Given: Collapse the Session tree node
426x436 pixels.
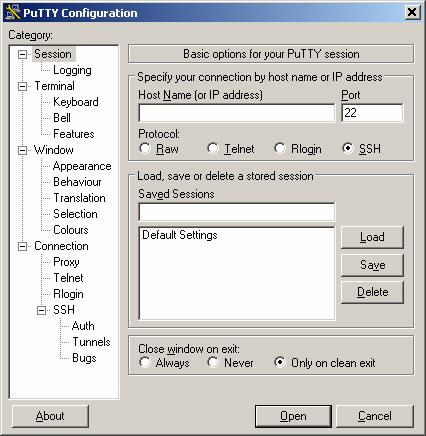Looking at the screenshot, I should [22, 54].
